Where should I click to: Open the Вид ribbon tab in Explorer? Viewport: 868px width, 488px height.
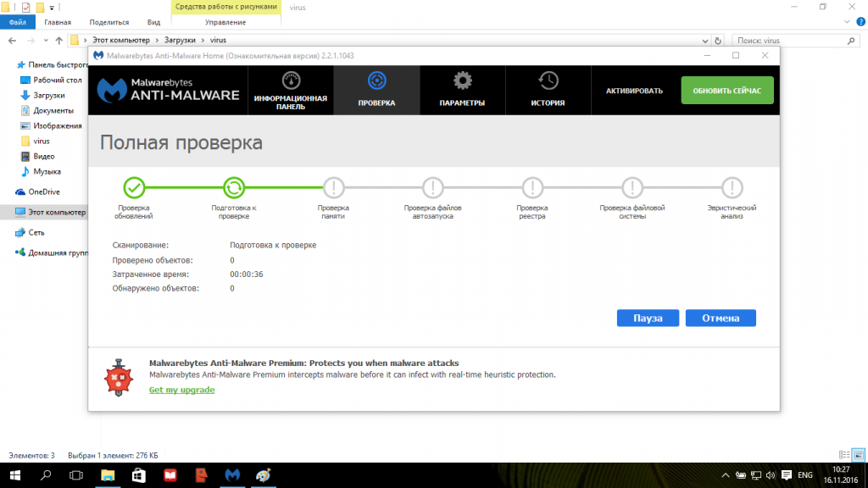[154, 22]
